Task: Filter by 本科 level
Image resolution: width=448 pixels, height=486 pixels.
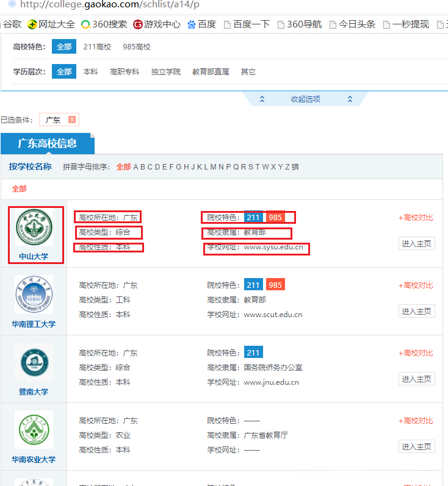Action: click(x=90, y=71)
